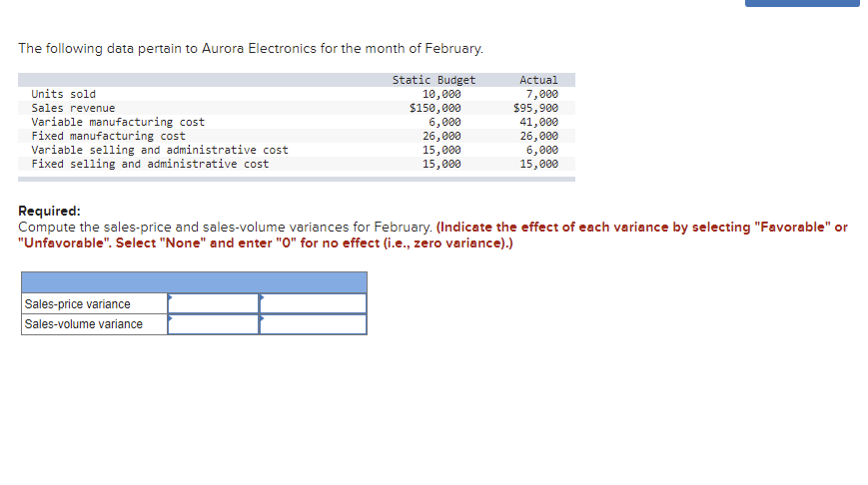Click the static budget units value 10,000
This screenshot has height=485, width=868.
pyautogui.click(x=441, y=94)
